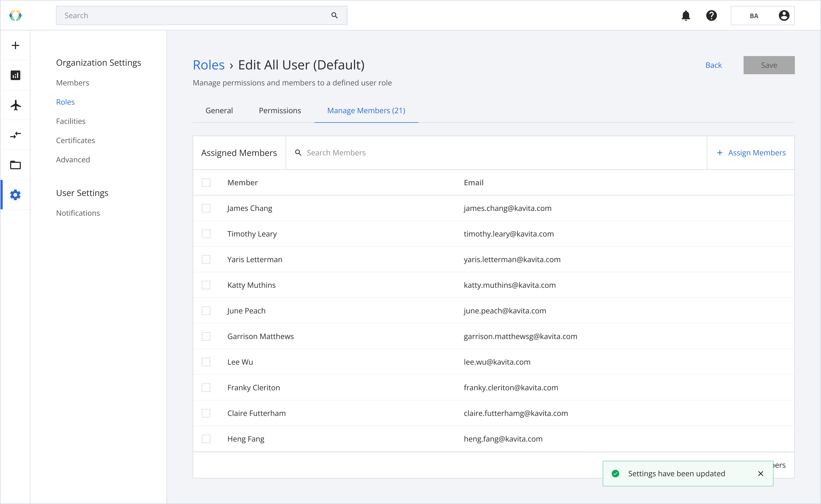821x504 pixels.
Task: Check the box for Timothy Leary
Action: [206, 234]
